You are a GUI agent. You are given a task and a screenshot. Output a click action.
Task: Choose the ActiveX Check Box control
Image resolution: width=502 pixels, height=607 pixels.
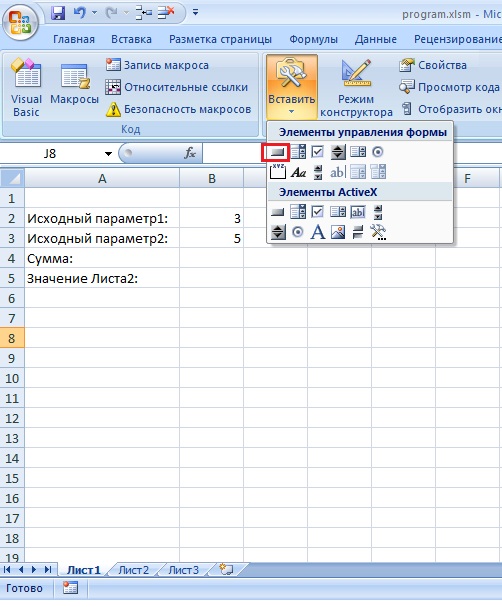click(318, 212)
